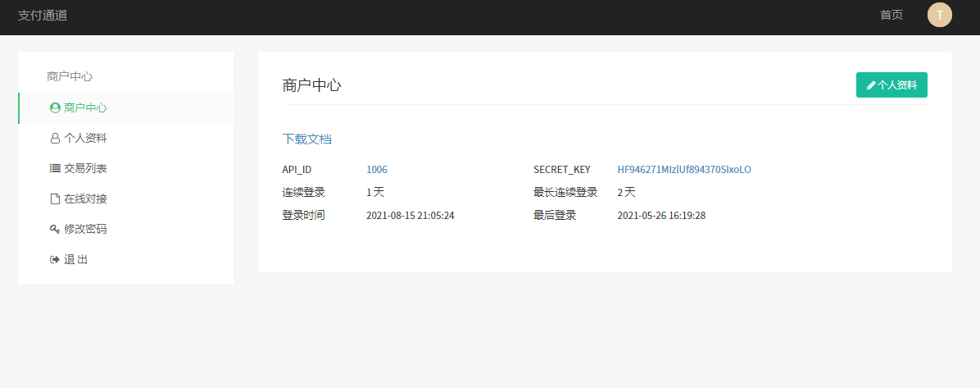Click the 退出 sign-out icon
Viewport: 980px width, 388px height.
coord(55,259)
